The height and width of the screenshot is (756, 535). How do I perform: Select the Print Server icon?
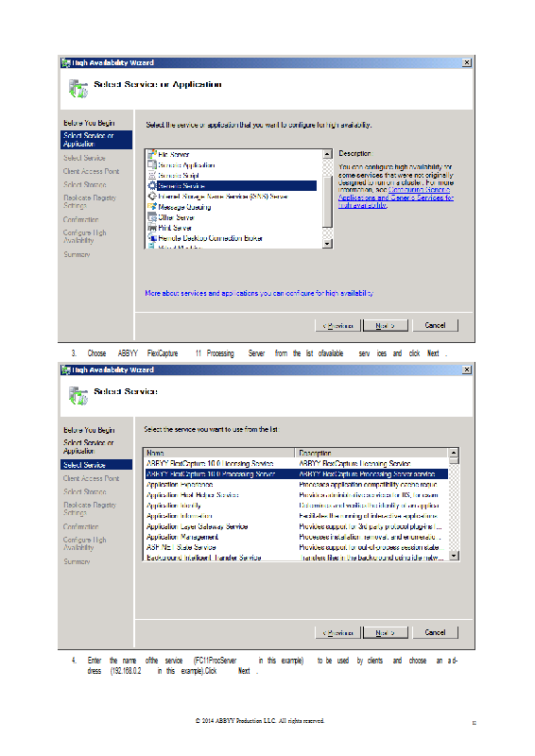(152, 228)
